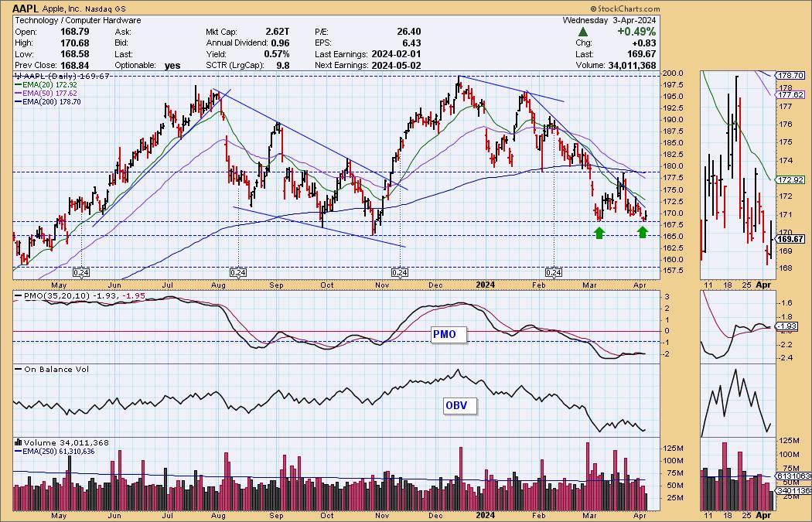The height and width of the screenshot is (522, 812).
Task: Click the Yield value 0.57%
Action: click(x=277, y=54)
